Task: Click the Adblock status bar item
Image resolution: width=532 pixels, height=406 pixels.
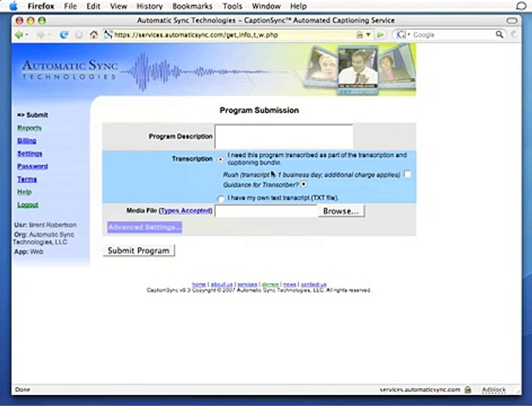Action: 494,390
